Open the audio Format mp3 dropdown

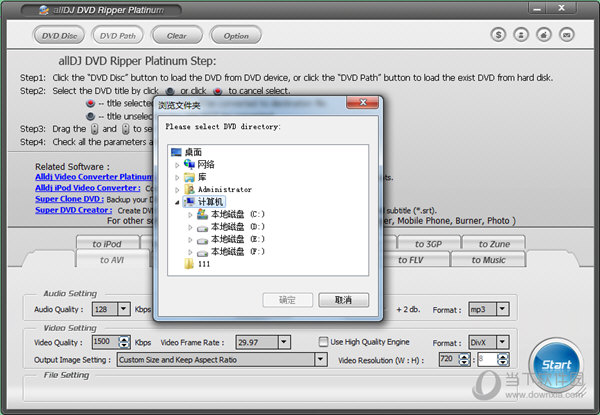point(503,309)
